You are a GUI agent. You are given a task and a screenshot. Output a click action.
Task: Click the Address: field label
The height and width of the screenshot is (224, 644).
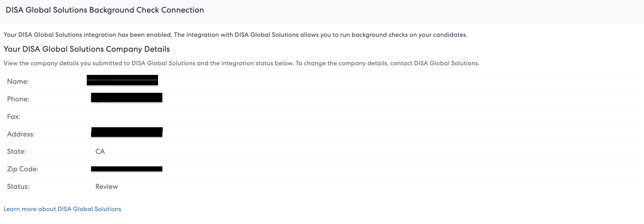coord(21,134)
